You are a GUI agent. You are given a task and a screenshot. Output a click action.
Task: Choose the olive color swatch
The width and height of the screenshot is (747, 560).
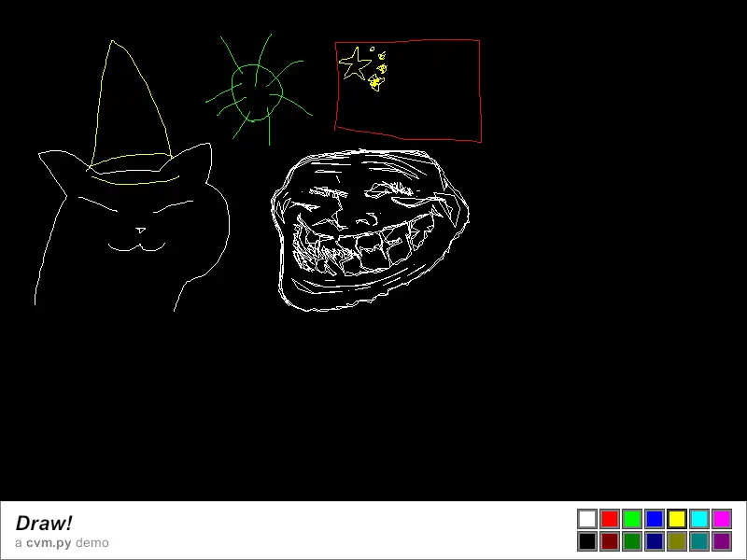677,541
